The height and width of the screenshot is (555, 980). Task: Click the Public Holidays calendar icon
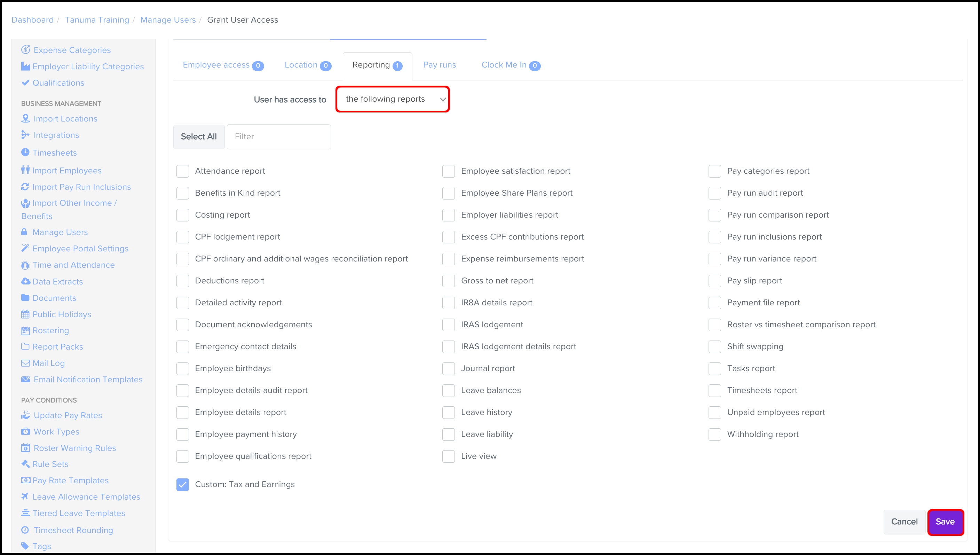pos(25,314)
